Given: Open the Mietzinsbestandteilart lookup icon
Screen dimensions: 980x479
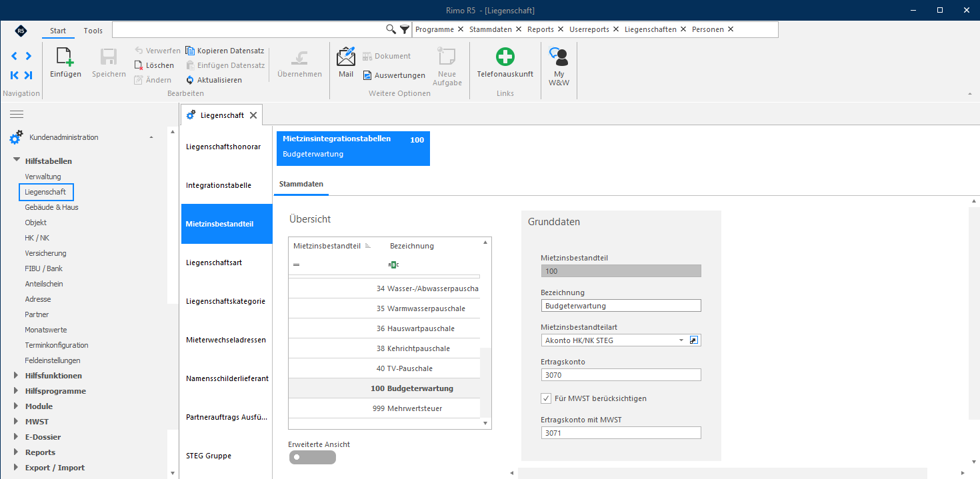Looking at the screenshot, I should pyautogui.click(x=693, y=340).
